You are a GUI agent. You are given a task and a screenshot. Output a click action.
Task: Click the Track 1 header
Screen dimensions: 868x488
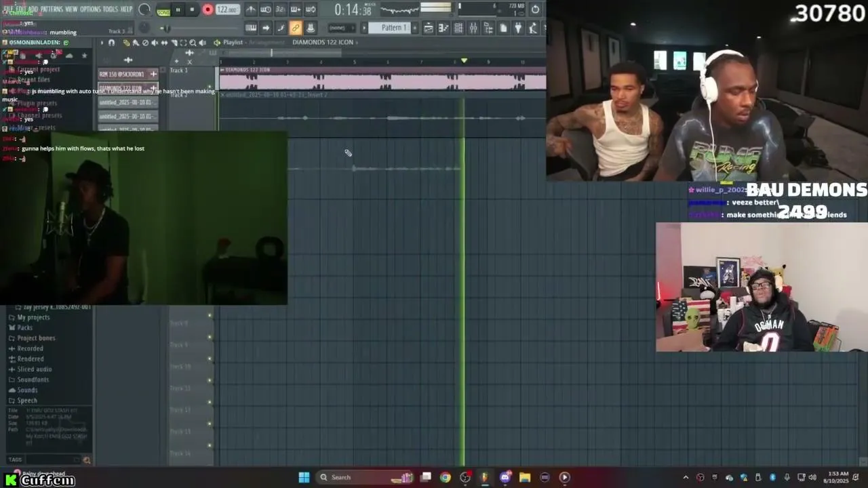[x=192, y=79]
